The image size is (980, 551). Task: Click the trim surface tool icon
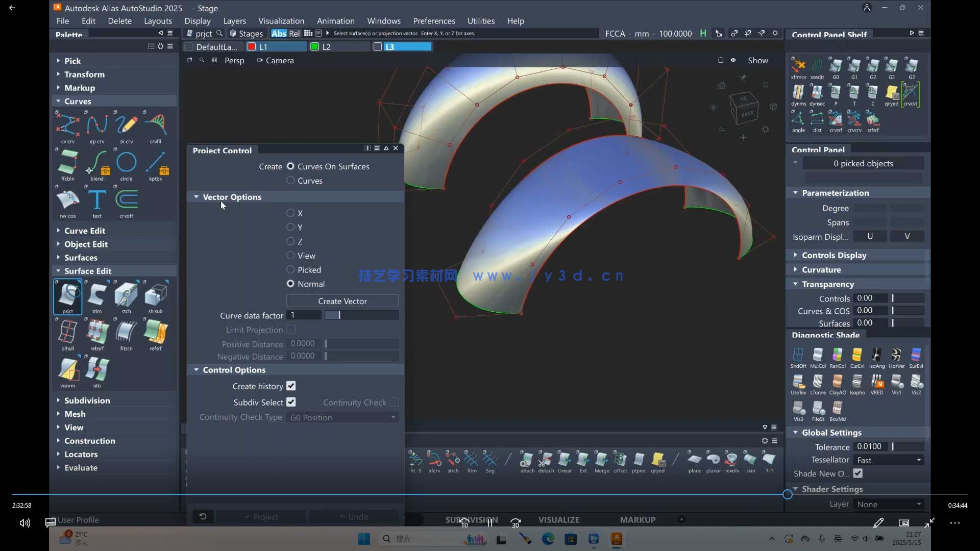97,295
